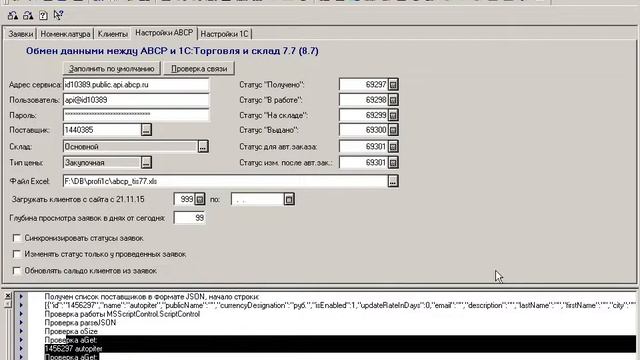Screen dimensions: 640x360
Task: Click the Статус "Получено" value 69297
Action: tap(363, 84)
